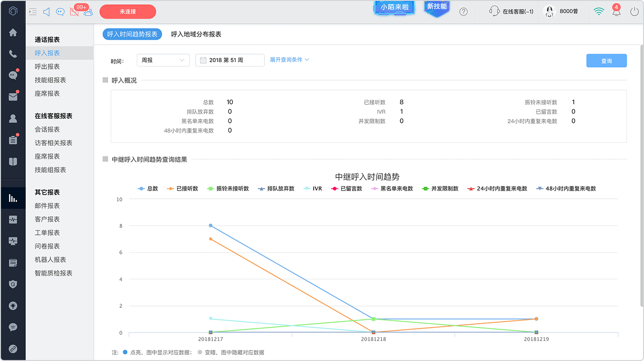The image size is (644, 361).
Task: Click the 查询 button
Action: pyautogui.click(x=606, y=61)
